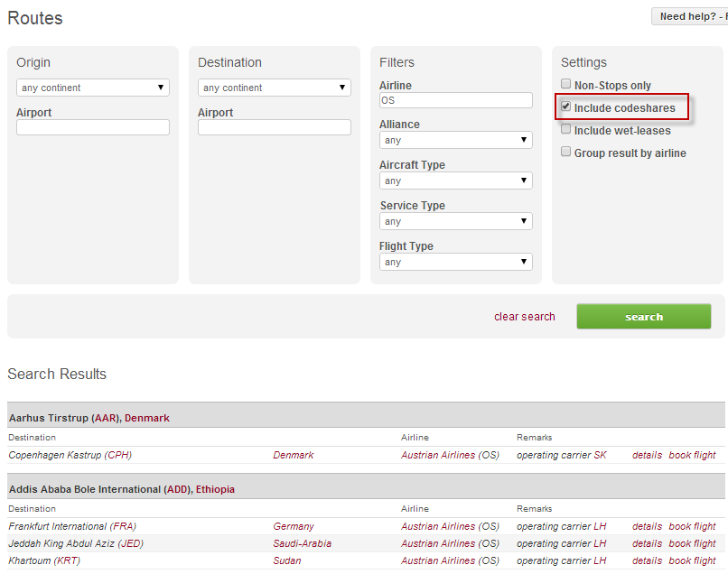Open the Origin continent dropdown
Viewport: 728px width, 574px height.
(x=93, y=88)
